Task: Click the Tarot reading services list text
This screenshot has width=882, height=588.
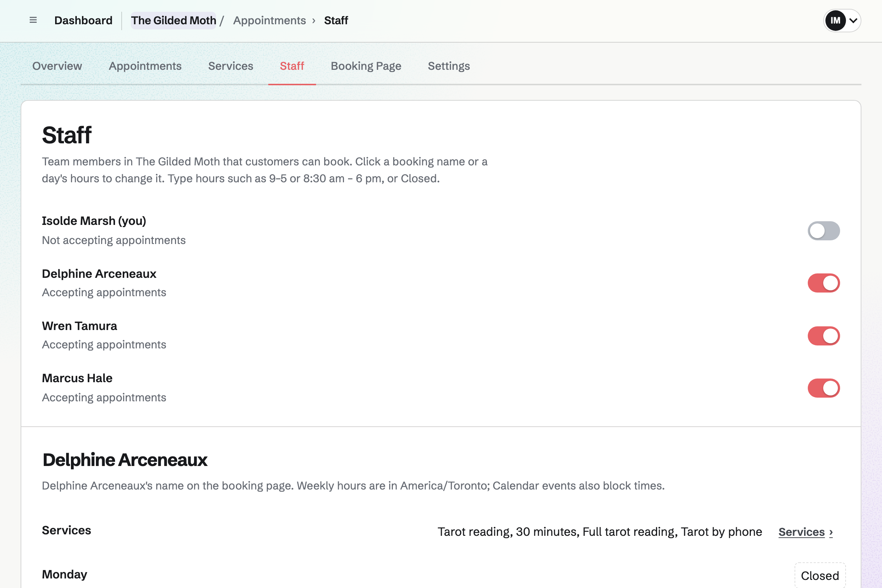Action: [x=600, y=532]
